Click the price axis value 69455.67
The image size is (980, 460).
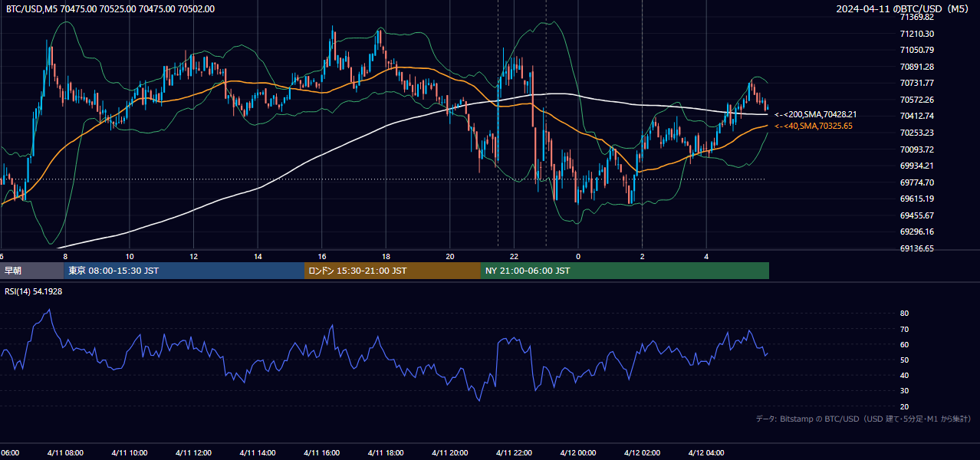[916, 215]
